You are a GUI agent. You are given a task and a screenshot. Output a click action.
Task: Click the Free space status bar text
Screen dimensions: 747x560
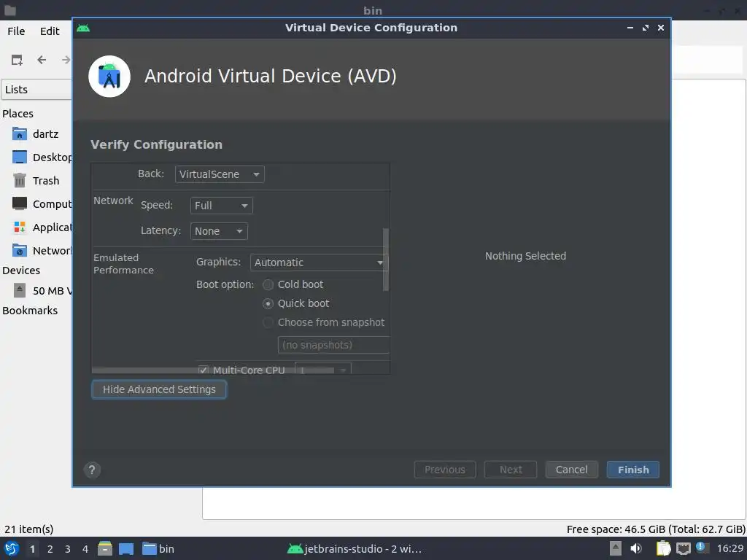[x=656, y=529]
